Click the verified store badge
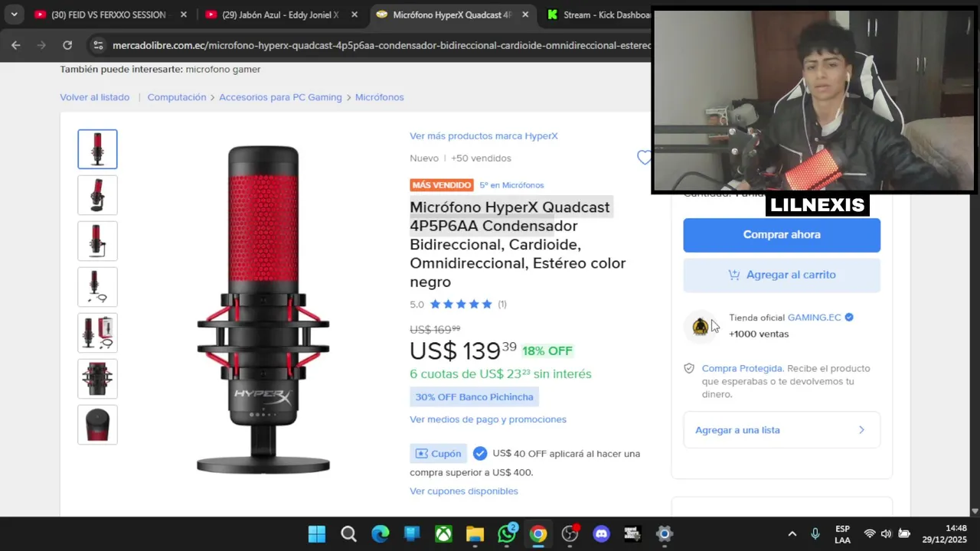Screen dimensions: 980x551 (x=849, y=318)
